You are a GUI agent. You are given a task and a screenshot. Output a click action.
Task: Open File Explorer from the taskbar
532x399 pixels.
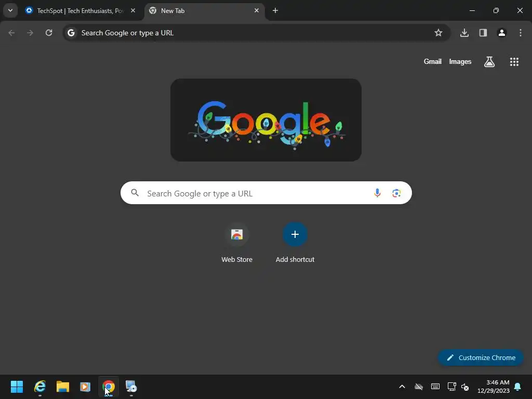coord(63,387)
